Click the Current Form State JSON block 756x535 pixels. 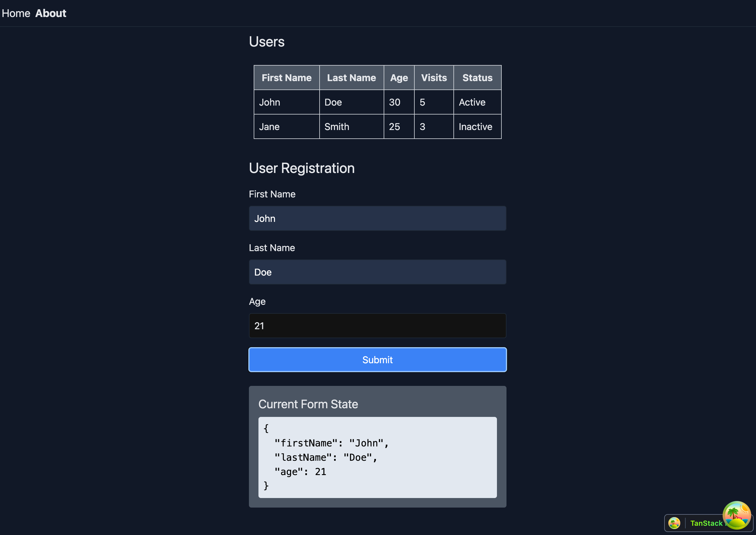tap(377, 457)
